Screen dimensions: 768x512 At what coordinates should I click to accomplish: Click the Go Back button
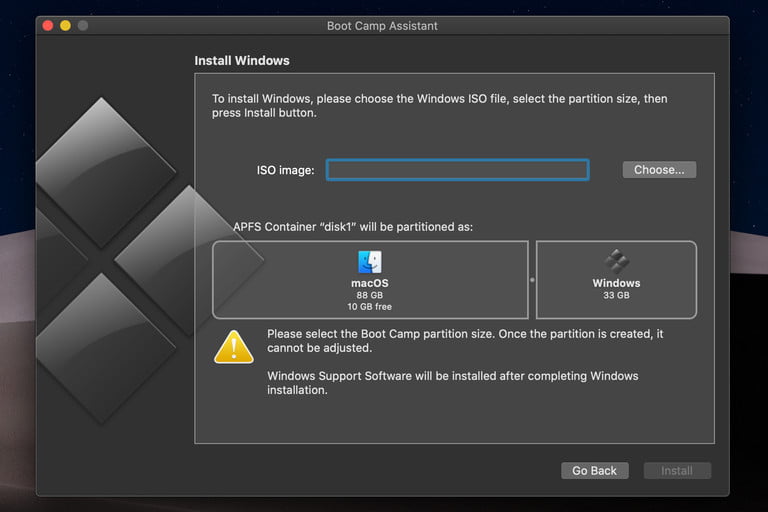pyautogui.click(x=595, y=470)
